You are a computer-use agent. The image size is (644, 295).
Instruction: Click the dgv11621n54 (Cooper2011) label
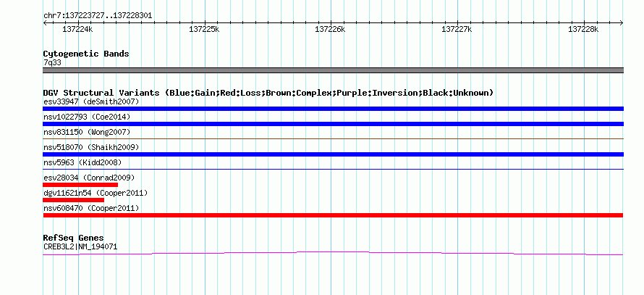coord(96,193)
